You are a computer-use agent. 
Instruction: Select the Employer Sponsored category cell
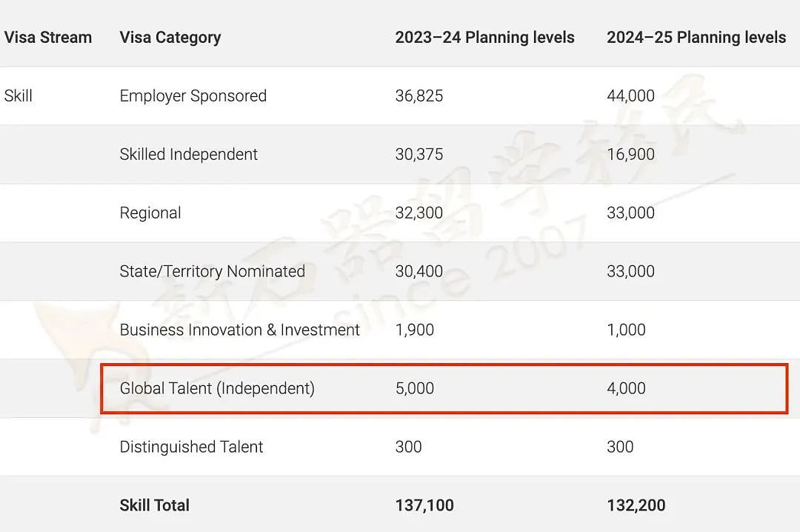[x=193, y=96]
